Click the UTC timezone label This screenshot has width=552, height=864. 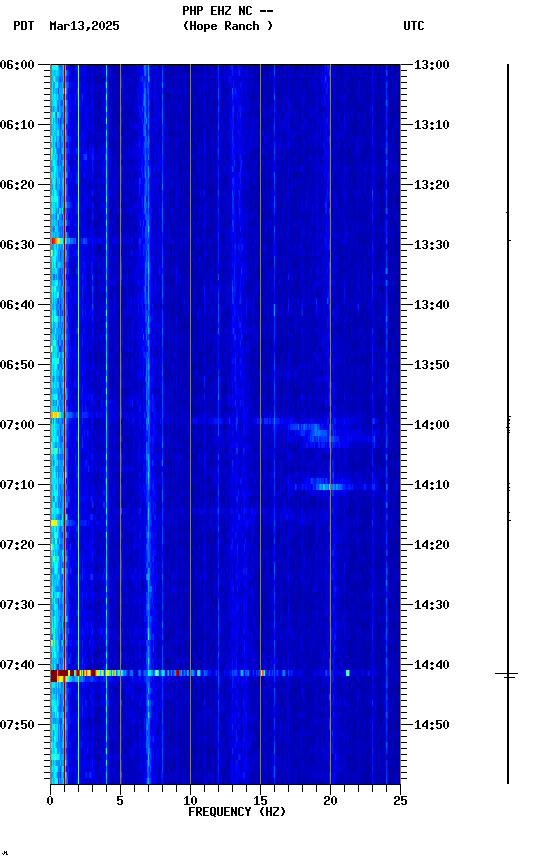tap(414, 26)
